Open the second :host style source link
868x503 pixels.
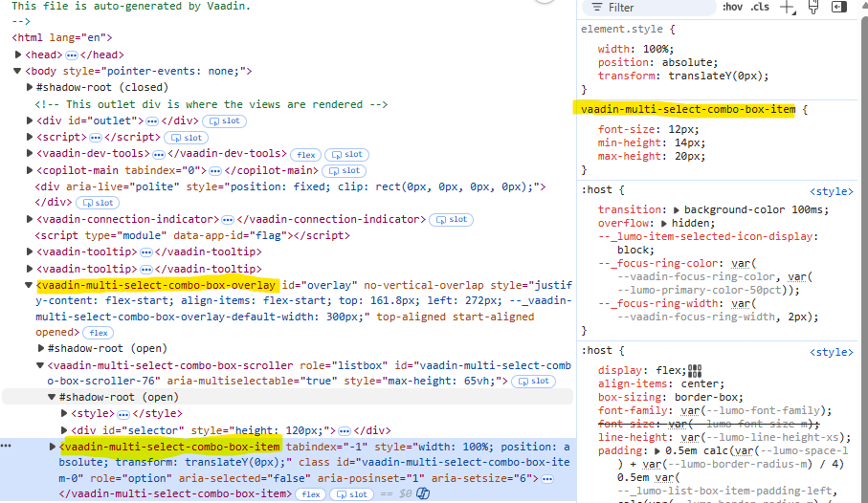832,352
